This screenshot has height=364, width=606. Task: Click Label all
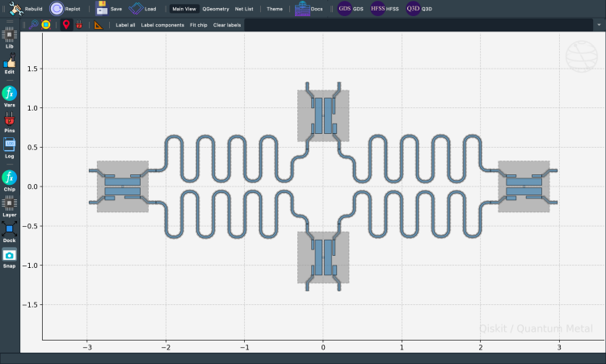(125, 25)
